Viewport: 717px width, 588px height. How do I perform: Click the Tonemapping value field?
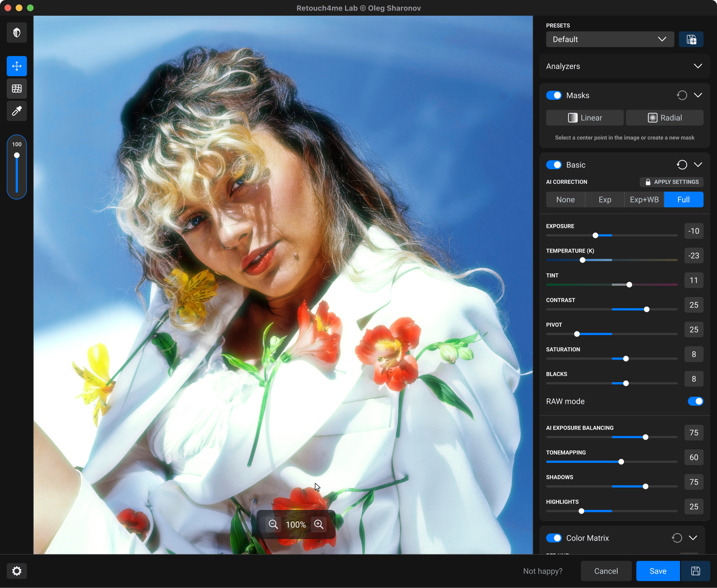click(694, 457)
